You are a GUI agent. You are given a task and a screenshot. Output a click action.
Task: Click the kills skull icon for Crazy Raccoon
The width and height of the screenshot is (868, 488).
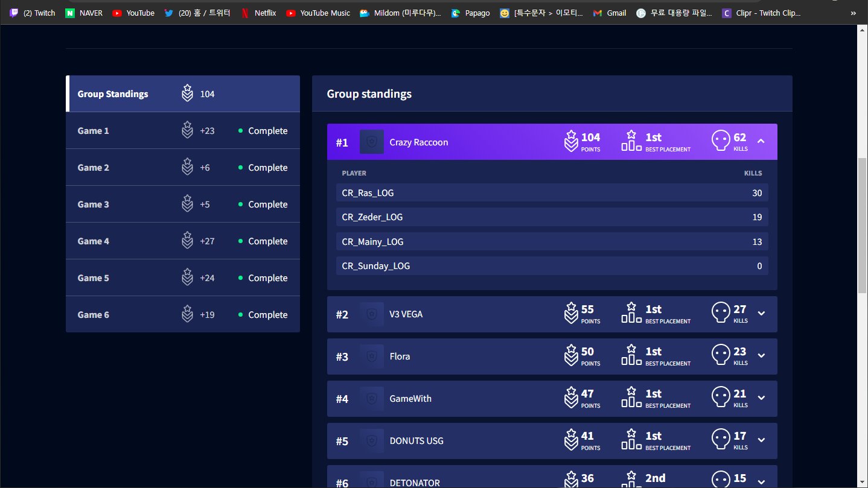(x=721, y=141)
